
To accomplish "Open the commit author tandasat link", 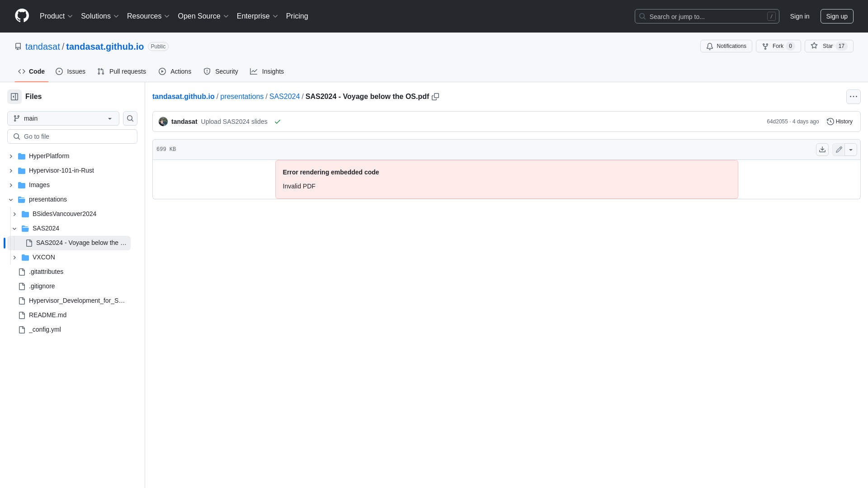I will [184, 122].
